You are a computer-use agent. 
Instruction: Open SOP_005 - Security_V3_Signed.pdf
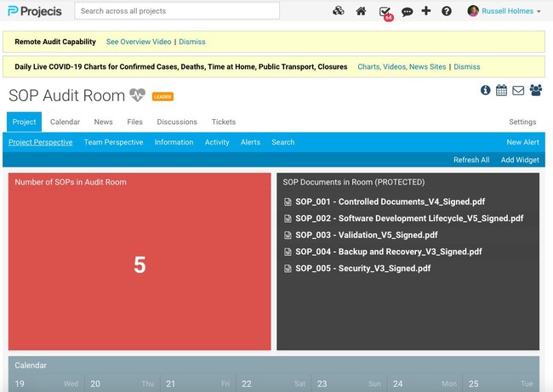coord(363,269)
